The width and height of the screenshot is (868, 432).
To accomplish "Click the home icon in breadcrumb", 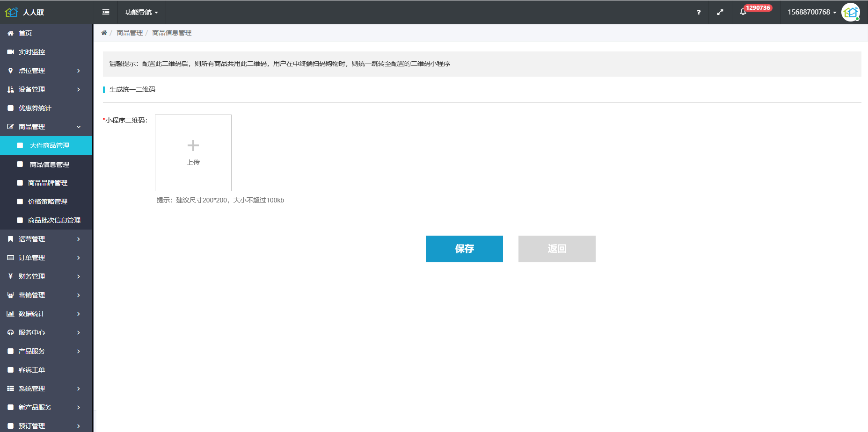I will tap(104, 33).
